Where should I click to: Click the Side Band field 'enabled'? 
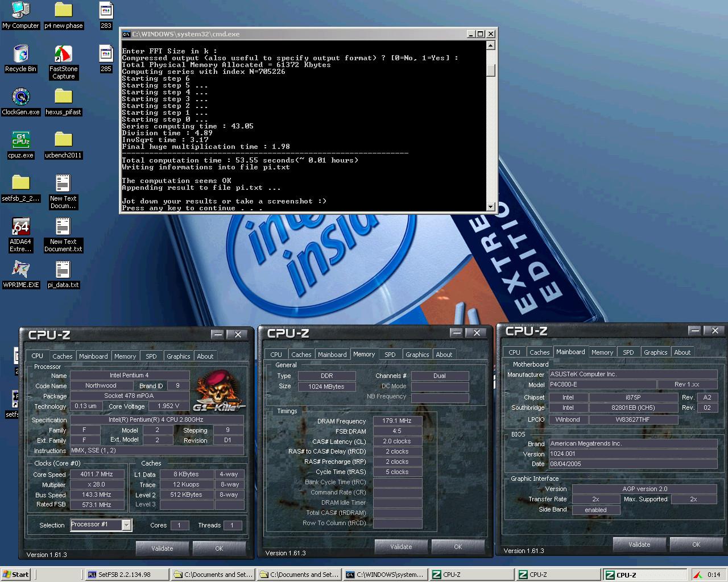pos(596,510)
